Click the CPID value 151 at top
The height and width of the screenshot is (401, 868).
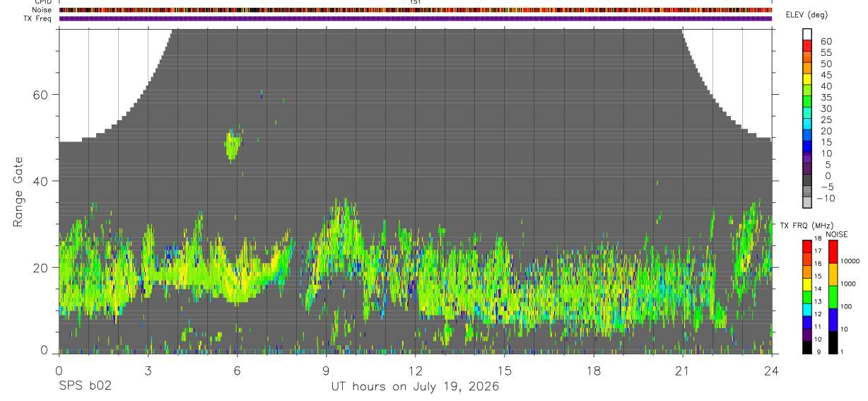point(416,2)
